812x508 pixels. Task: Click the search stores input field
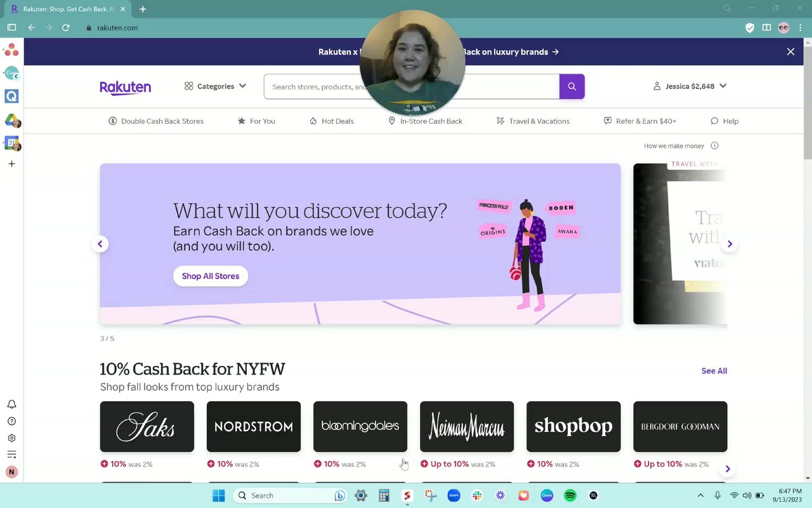point(411,86)
